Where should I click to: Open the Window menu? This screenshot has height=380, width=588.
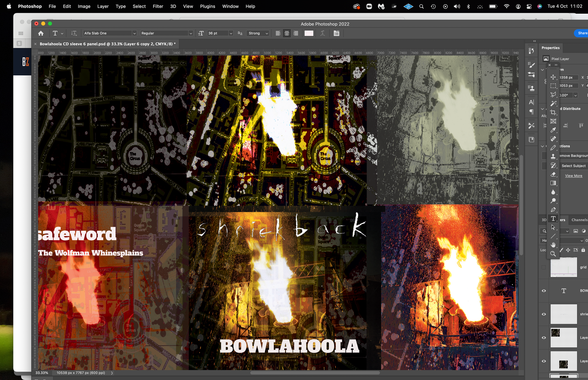point(230,6)
